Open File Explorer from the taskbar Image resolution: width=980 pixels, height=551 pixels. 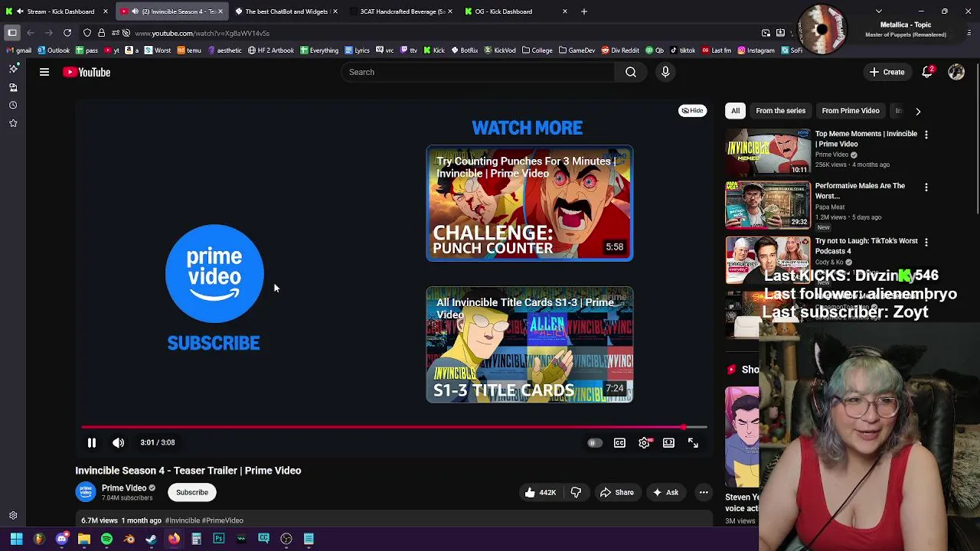click(84, 539)
